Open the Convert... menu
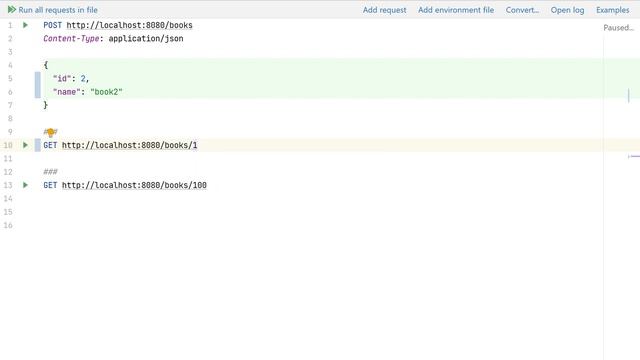 coord(522,10)
